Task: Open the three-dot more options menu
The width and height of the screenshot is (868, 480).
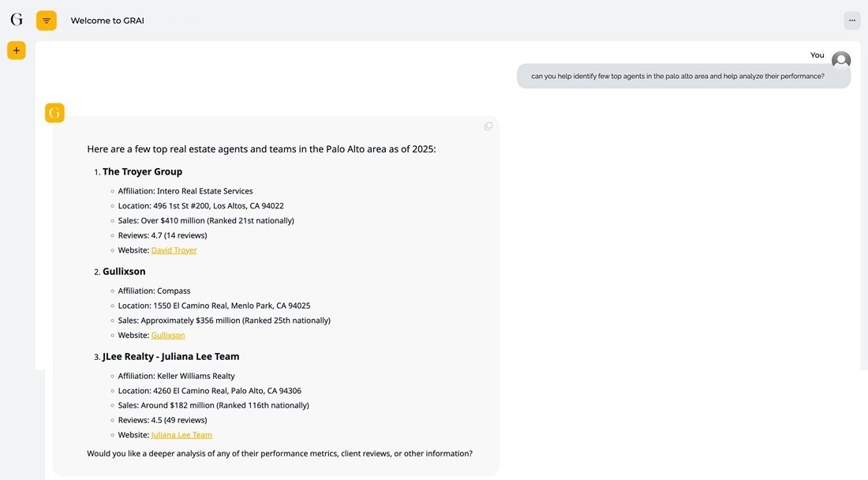Action: coord(851,21)
